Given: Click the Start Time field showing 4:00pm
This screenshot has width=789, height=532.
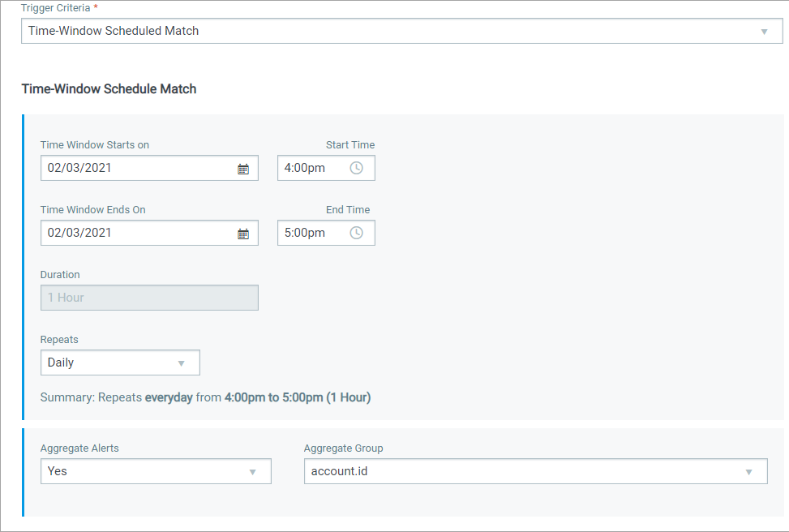Looking at the screenshot, I should click(x=326, y=168).
